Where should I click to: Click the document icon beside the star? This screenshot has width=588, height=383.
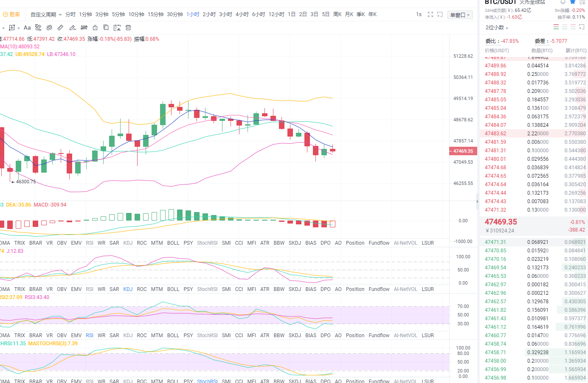pyautogui.click(x=582, y=2)
